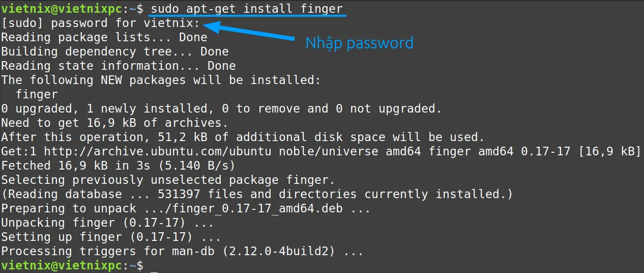Click the 'sudo apt-get install finger' command text
Image resolution: width=644 pixels, height=273 pixels.
tap(247, 9)
